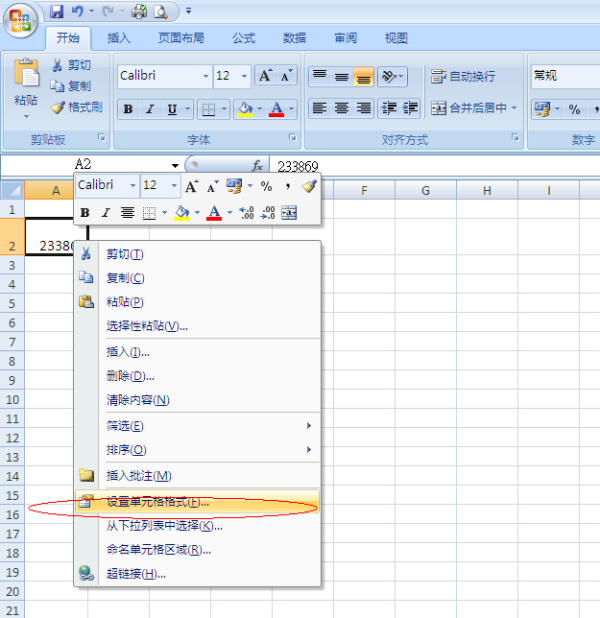The height and width of the screenshot is (618, 600).
Task: Choose 设置单元格格式(F)... from context menu
Action: (158, 502)
